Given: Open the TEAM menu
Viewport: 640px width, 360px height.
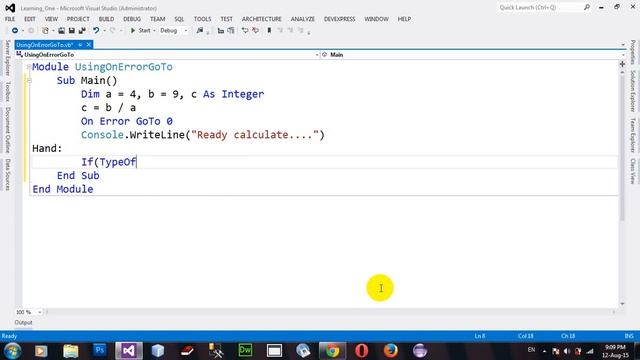Looking at the screenshot, I should point(158,19).
